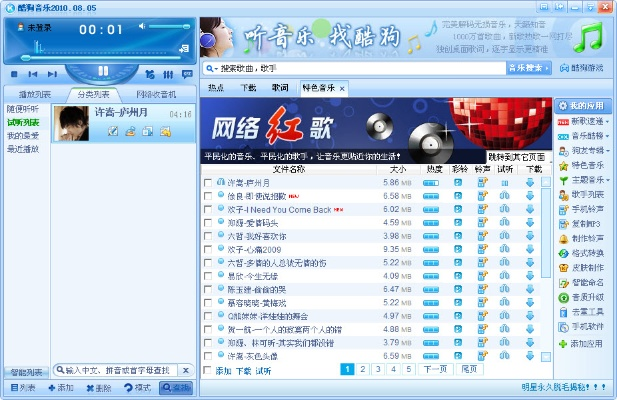Check the box for 欢子-I Need You Come Back

point(208,210)
